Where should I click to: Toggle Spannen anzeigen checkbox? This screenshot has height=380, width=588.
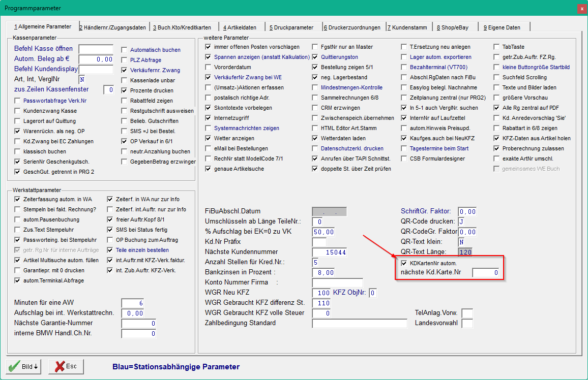click(x=208, y=57)
